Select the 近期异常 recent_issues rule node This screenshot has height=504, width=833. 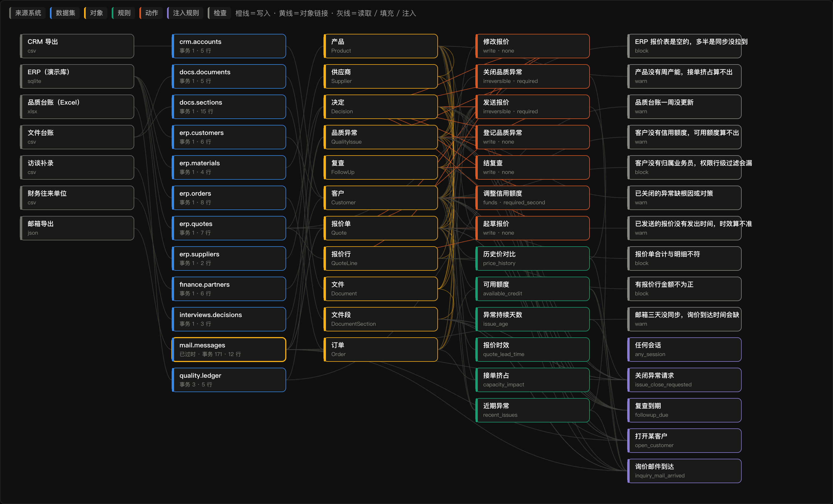[x=533, y=410]
